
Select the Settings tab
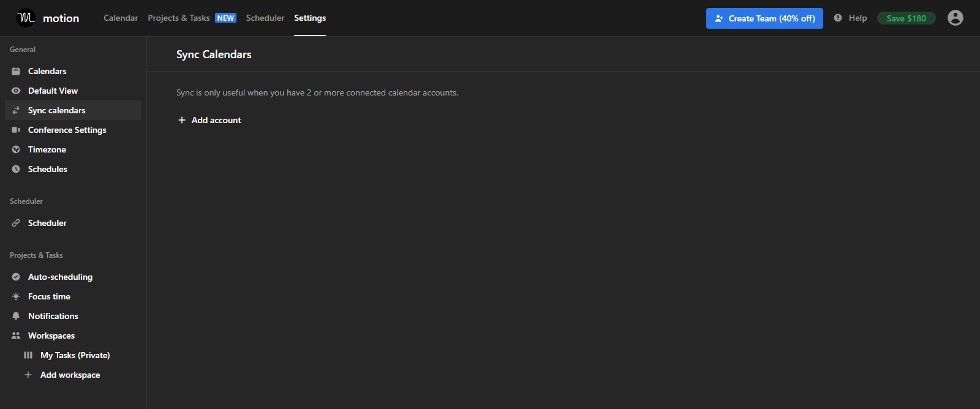coord(310,18)
